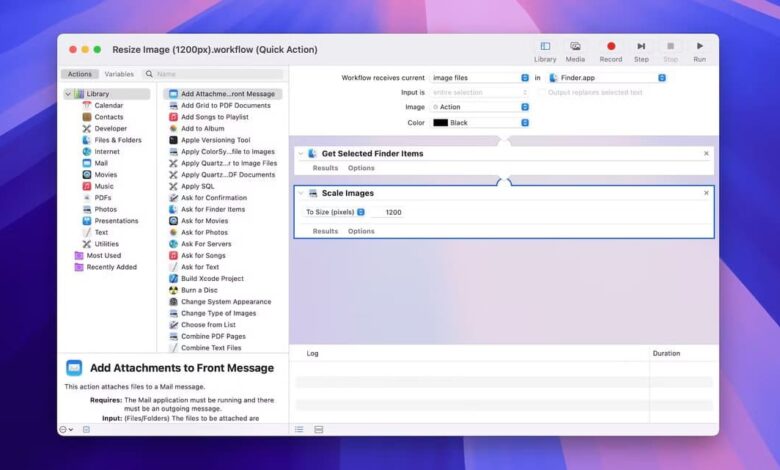Collapse the Scale Images action
The height and width of the screenshot is (470, 780).
301,193
